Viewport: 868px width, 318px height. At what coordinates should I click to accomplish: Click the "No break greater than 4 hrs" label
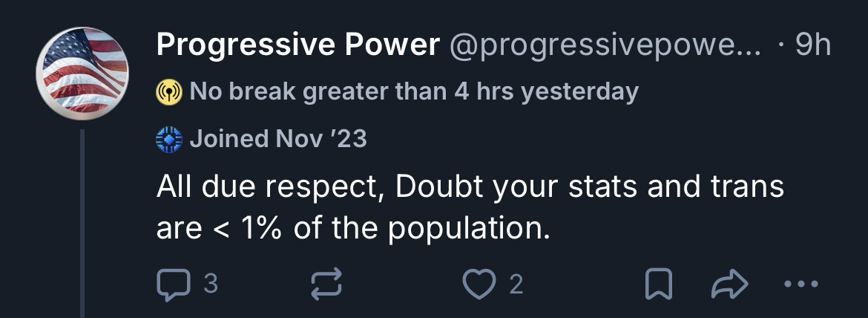356,92
